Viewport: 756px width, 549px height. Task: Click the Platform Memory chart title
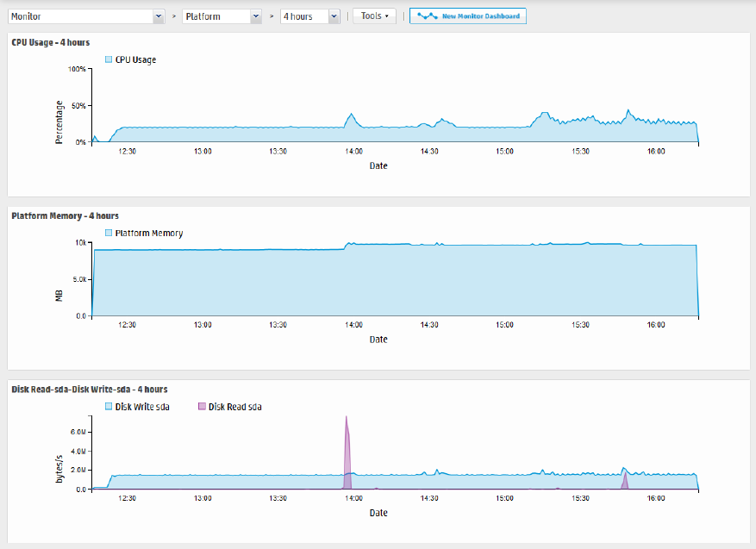tap(66, 216)
